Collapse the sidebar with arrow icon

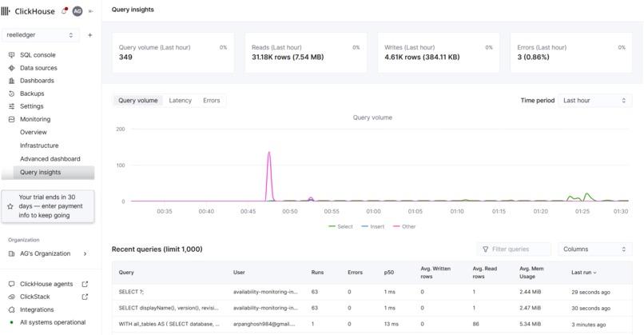91,11
